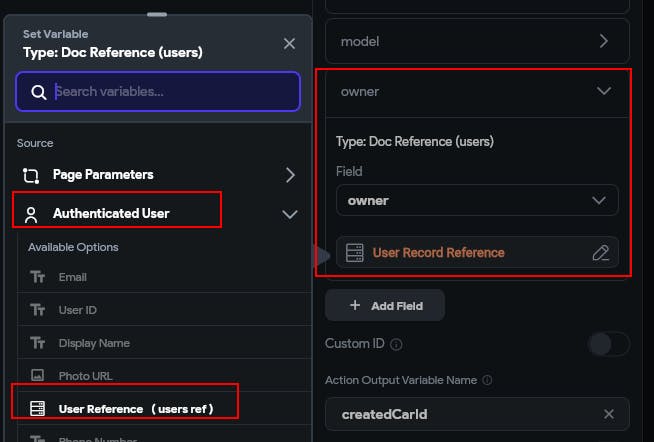Click the Custom ID info icon
The height and width of the screenshot is (442, 654).
(x=396, y=344)
